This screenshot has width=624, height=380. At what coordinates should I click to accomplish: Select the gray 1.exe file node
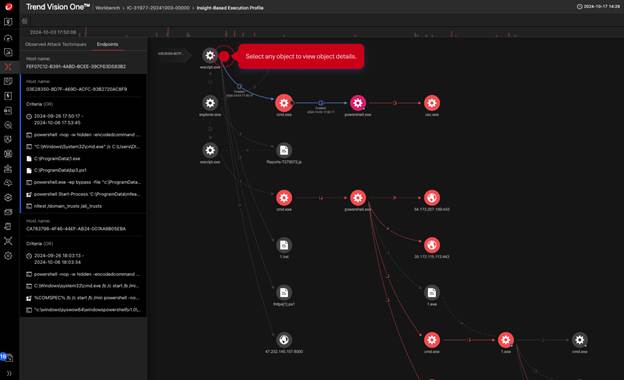click(432, 292)
